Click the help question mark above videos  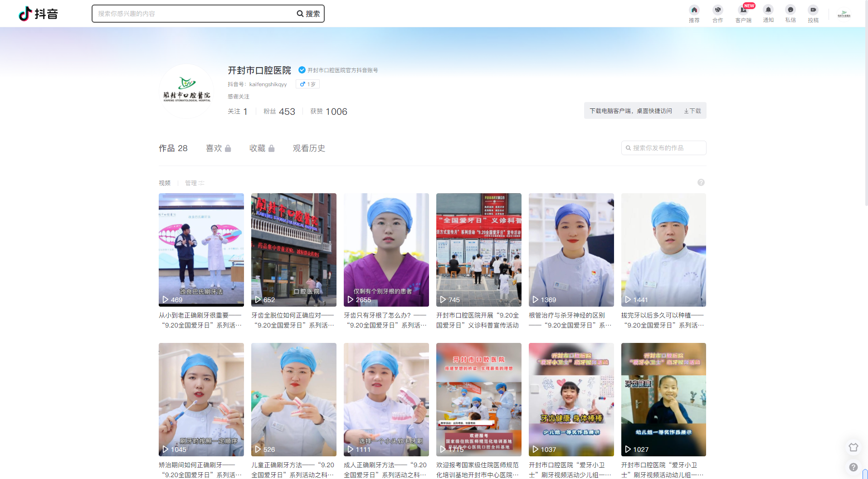tap(701, 182)
